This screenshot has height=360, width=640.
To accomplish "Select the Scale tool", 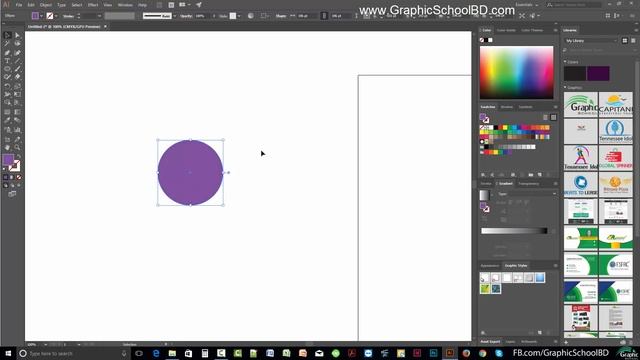I will 17,86.
